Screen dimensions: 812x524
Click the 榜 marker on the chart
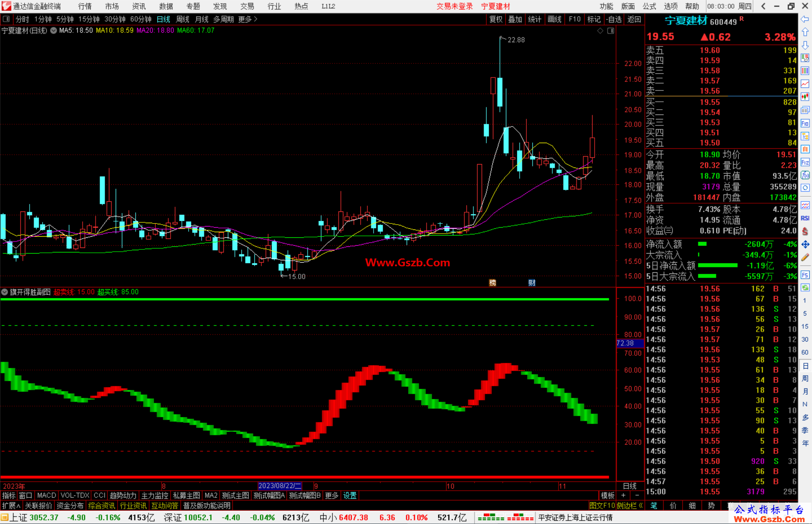click(x=492, y=282)
